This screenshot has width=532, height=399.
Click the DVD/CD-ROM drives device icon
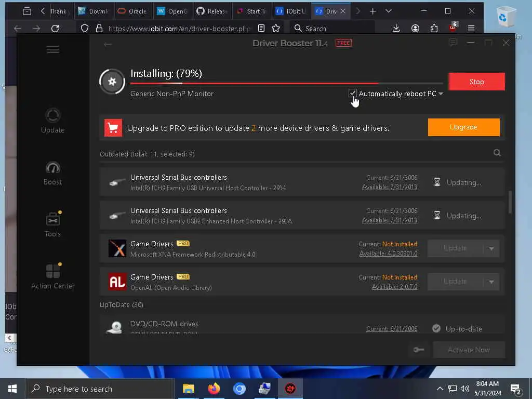click(115, 327)
